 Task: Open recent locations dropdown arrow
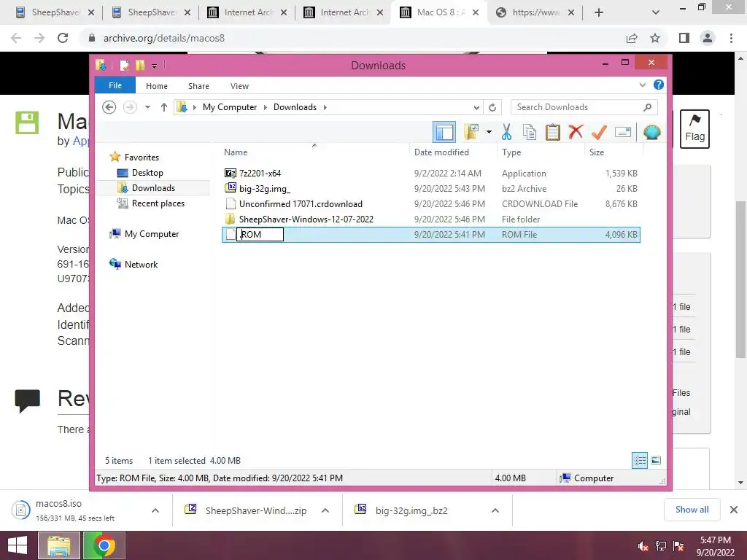pyautogui.click(x=147, y=107)
